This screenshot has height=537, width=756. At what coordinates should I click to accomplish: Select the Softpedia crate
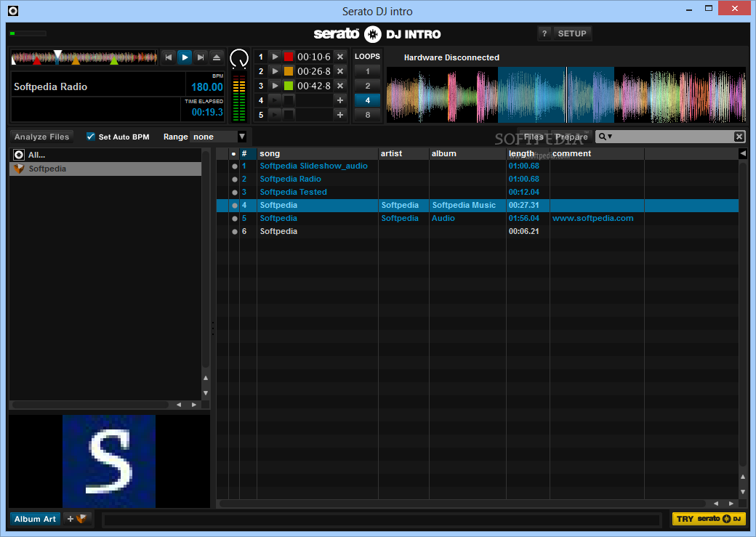pyautogui.click(x=105, y=169)
